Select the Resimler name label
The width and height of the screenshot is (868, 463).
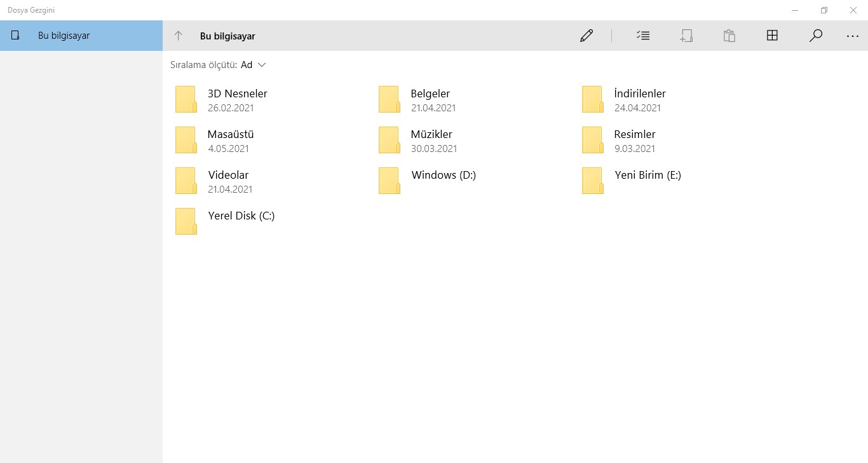635,134
